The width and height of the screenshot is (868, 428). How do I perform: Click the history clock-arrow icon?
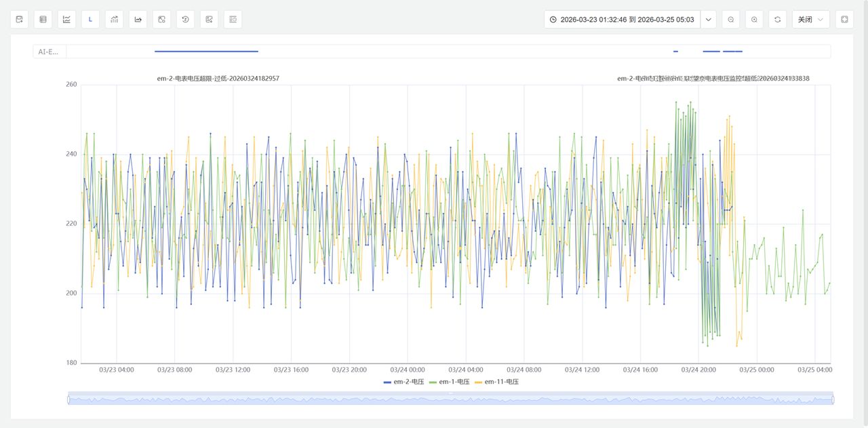point(185,20)
